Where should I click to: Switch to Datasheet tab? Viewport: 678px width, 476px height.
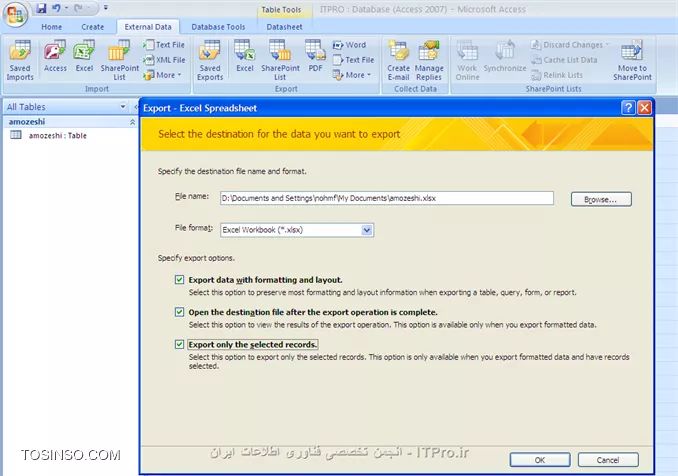284,27
